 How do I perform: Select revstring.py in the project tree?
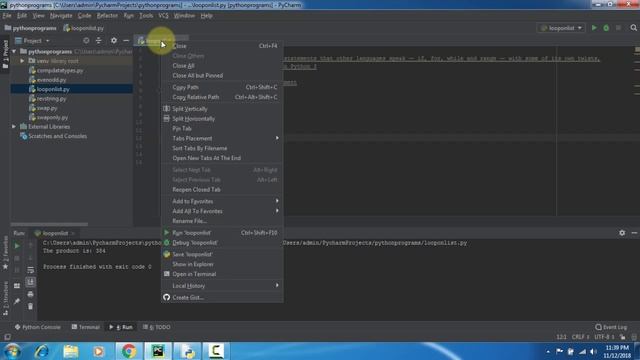point(51,98)
